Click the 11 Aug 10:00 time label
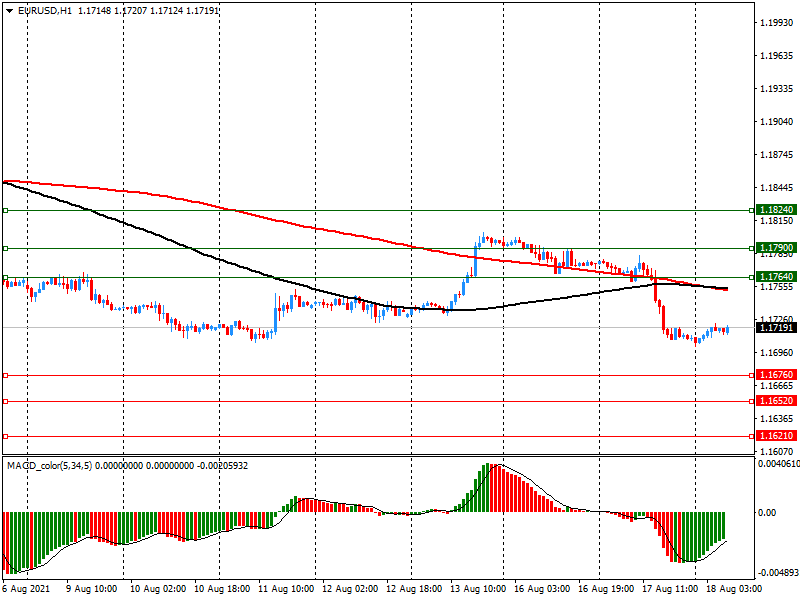This screenshot has width=800, height=600. coord(286,589)
